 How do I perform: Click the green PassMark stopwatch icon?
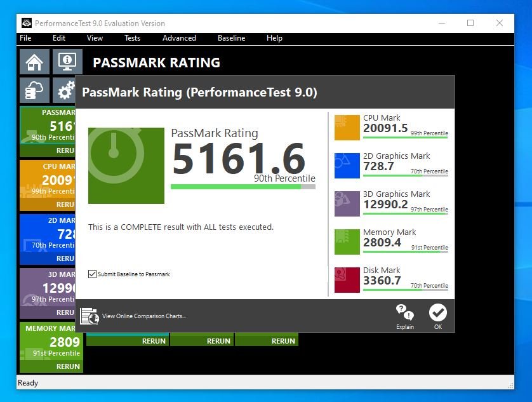(x=126, y=165)
